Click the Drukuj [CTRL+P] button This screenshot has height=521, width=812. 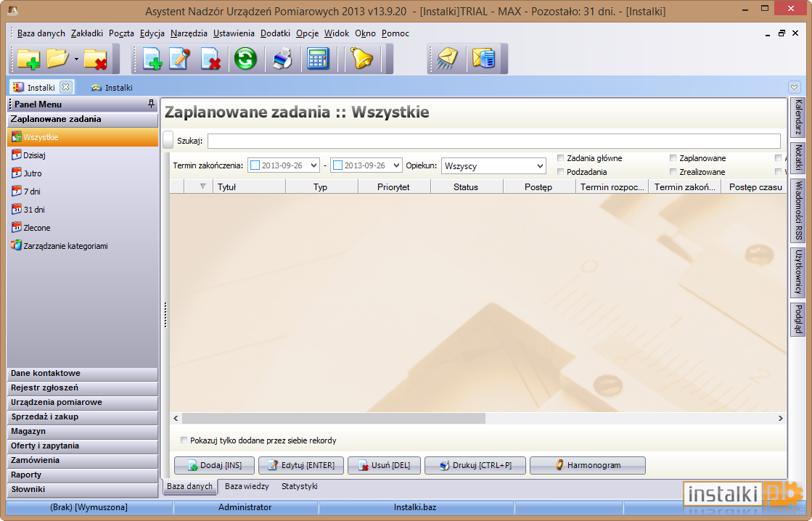click(x=475, y=465)
